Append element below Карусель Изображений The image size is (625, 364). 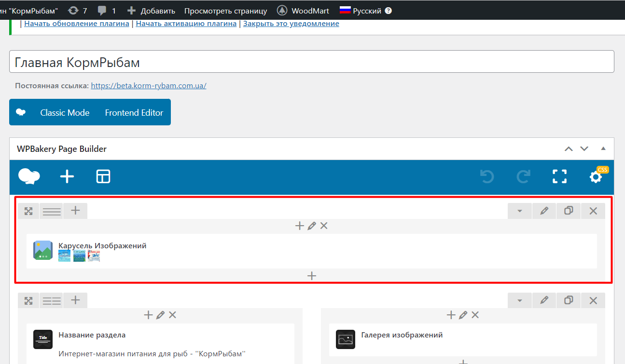pos(312,276)
